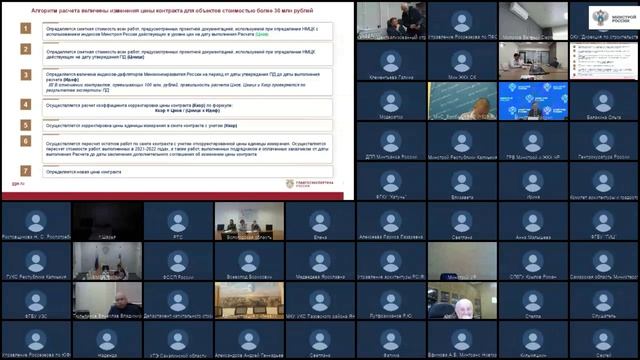
Task: Open video of two men in office
Action: click(391, 21)
